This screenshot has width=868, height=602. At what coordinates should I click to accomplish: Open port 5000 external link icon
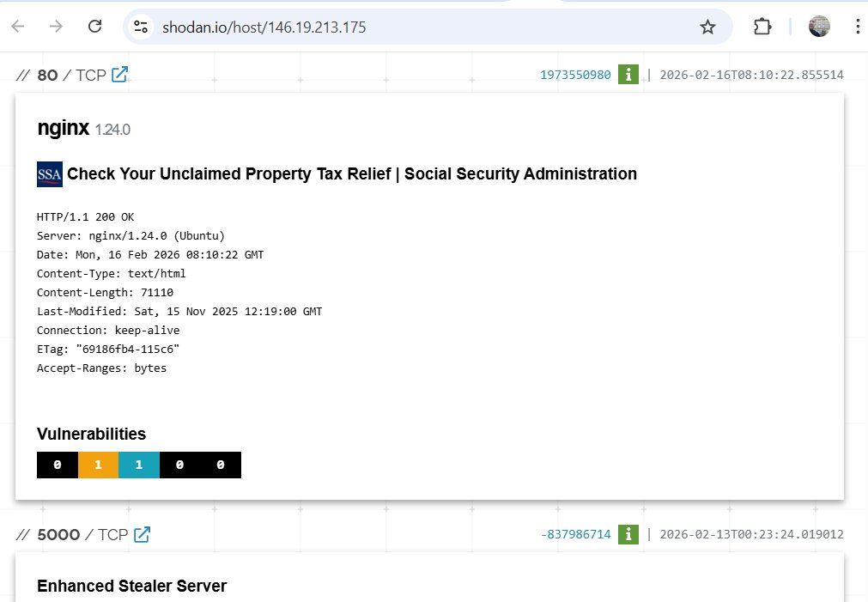(142, 534)
